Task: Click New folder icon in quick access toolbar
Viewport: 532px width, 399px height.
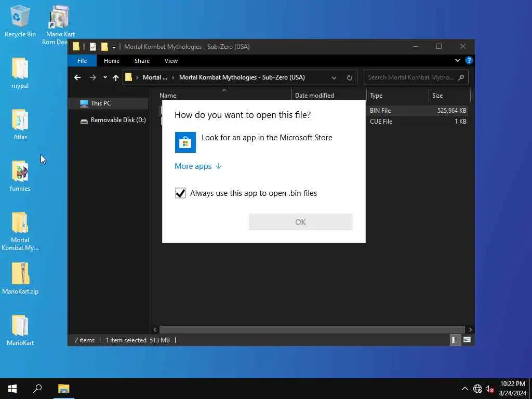Action: [104, 46]
